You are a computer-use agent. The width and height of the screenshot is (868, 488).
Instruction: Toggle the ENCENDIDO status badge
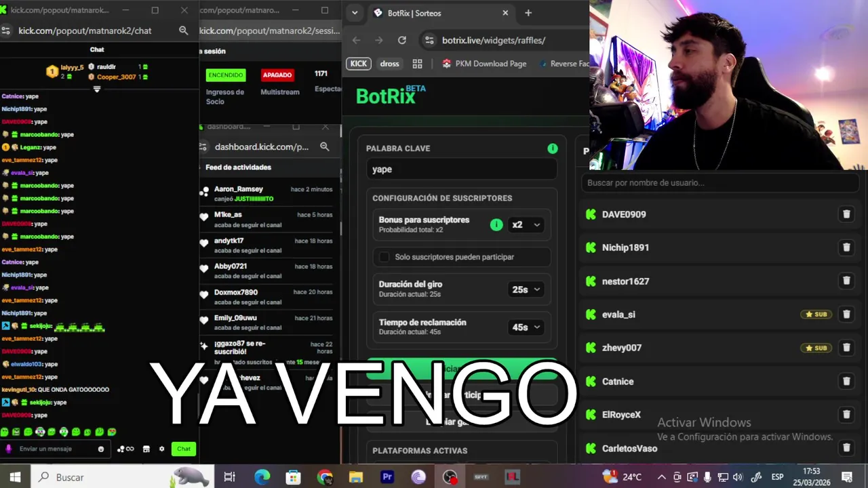[226, 75]
